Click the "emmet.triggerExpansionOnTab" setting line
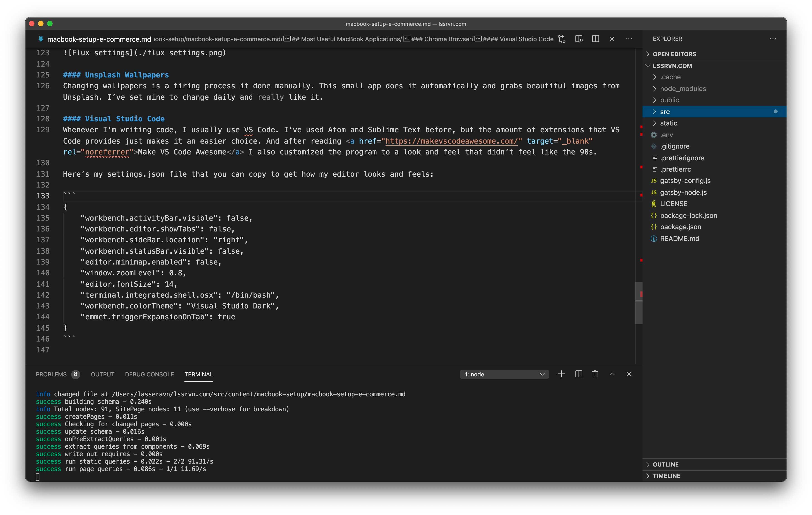The image size is (812, 515). (158, 317)
